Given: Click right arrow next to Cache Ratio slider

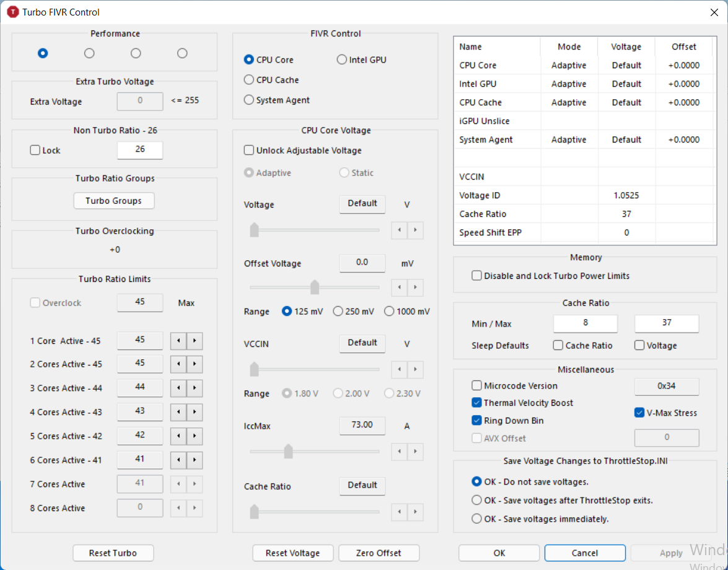Looking at the screenshot, I should 415,512.
